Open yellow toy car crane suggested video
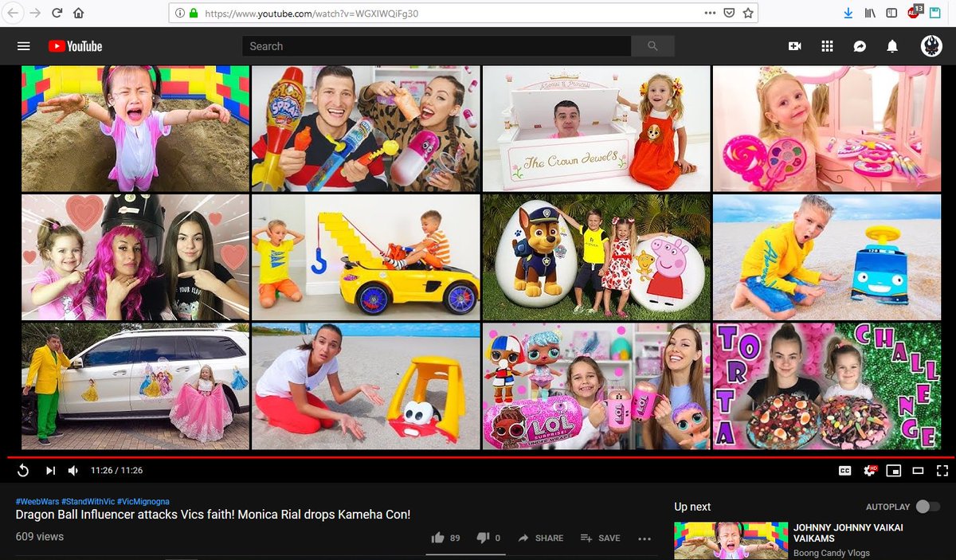Viewport: 956px width, 560px height. (366, 257)
